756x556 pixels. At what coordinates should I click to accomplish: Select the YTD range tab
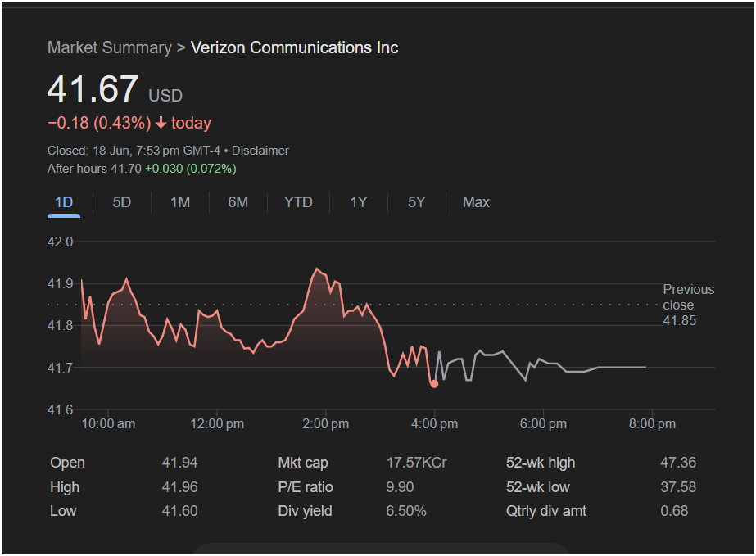coord(298,202)
